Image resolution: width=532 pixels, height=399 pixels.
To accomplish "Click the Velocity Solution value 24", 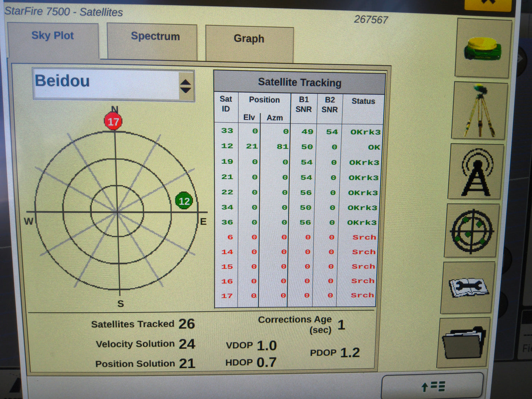I will tap(187, 344).
